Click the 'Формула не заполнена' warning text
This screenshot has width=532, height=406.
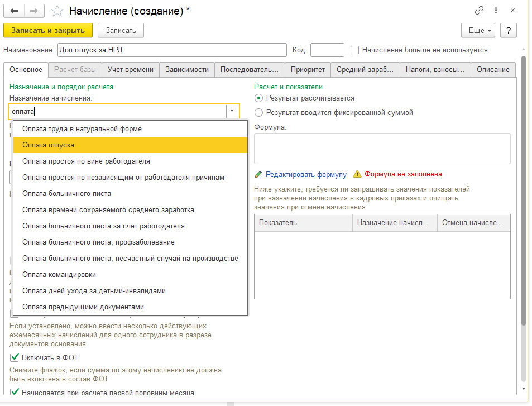tap(403, 174)
